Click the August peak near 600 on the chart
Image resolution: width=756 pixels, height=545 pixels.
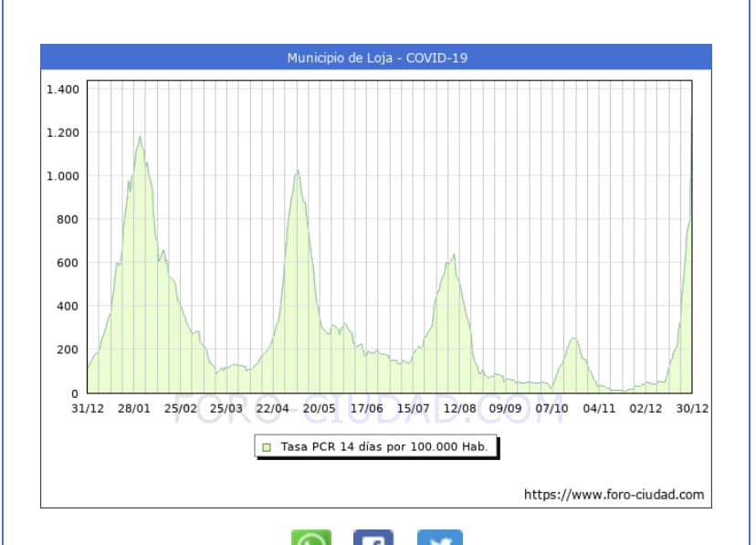pos(453,257)
